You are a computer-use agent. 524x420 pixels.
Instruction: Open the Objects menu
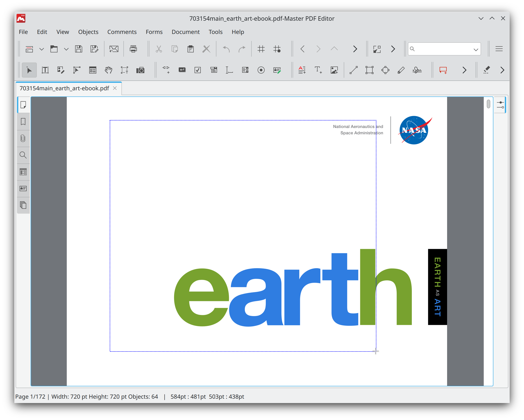[x=88, y=32]
